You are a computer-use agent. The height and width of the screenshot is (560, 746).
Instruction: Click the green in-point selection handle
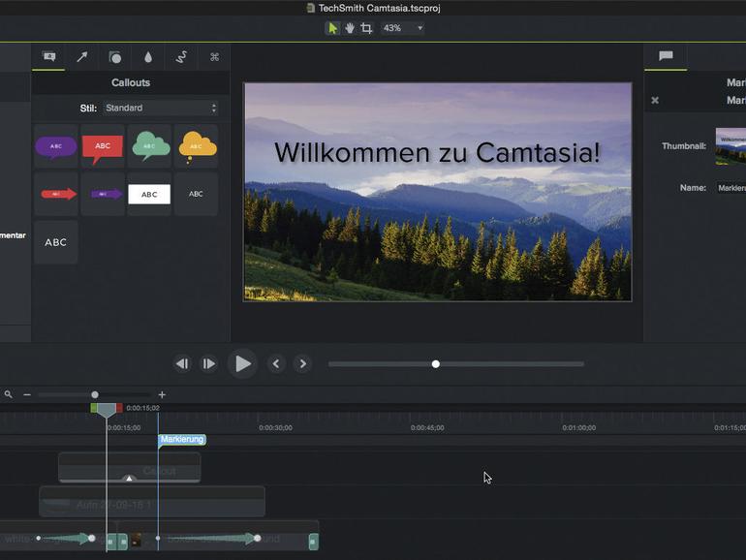[x=94, y=408]
